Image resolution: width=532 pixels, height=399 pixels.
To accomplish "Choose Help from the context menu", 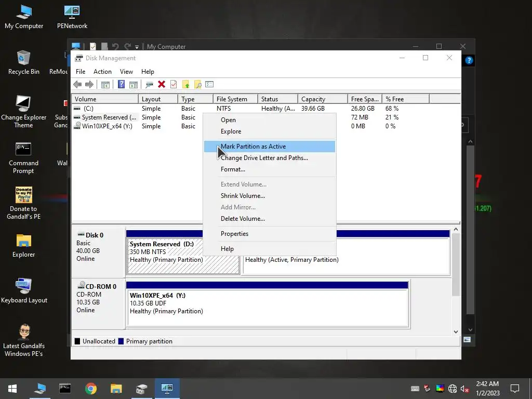I will coord(270,249).
